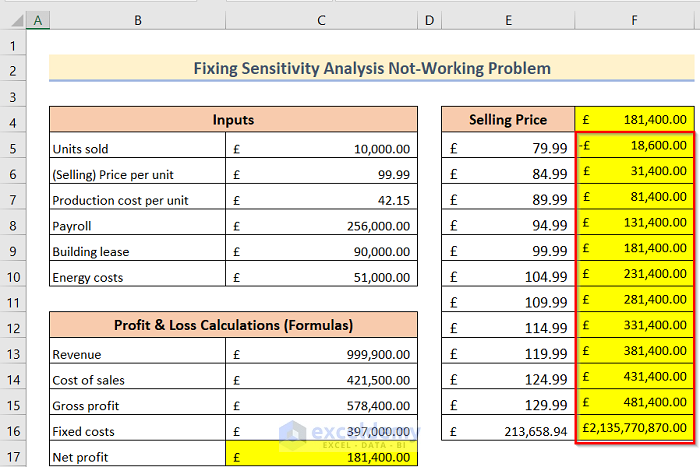Click the yellow Net profit value cell

(x=321, y=457)
